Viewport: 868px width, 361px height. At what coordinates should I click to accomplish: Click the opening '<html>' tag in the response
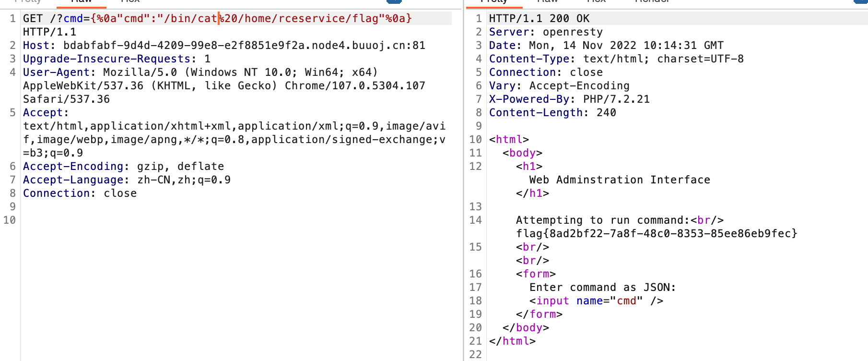(x=509, y=139)
